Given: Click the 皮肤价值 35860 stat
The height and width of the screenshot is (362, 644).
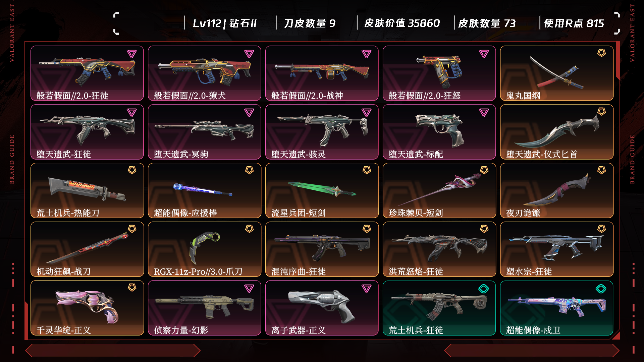Looking at the screenshot, I should (402, 23).
